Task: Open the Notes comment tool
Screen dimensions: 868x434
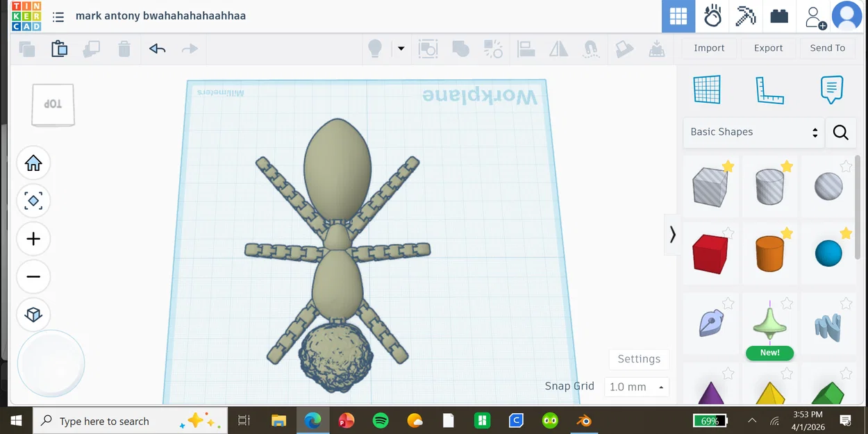Action: click(x=832, y=89)
